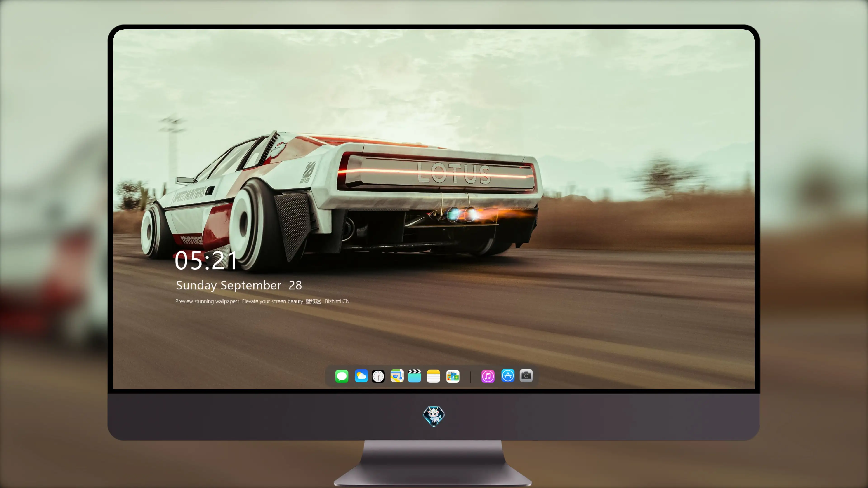
Task: Click the dragon mascot logo on monitor chin
Action: coord(434,416)
